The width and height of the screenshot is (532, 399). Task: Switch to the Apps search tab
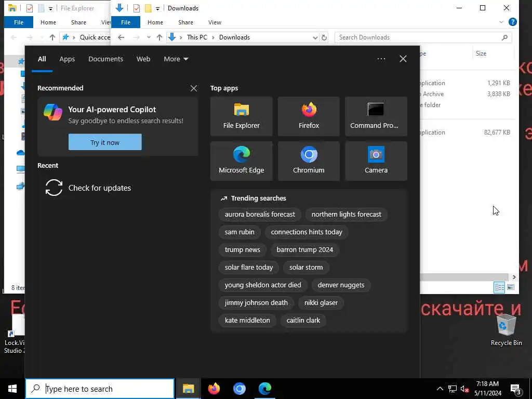(67, 59)
